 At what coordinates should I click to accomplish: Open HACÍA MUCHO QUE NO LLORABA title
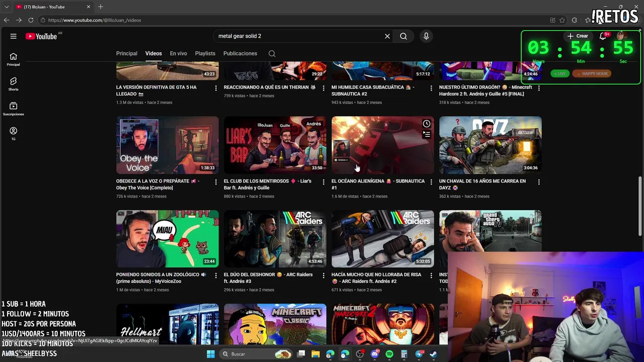pos(376,278)
